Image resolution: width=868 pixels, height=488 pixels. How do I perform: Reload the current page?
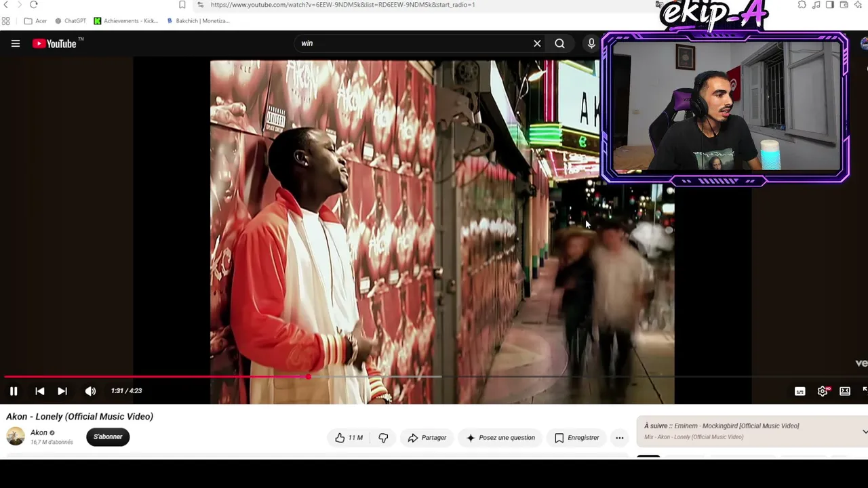(x=33, y=5)
